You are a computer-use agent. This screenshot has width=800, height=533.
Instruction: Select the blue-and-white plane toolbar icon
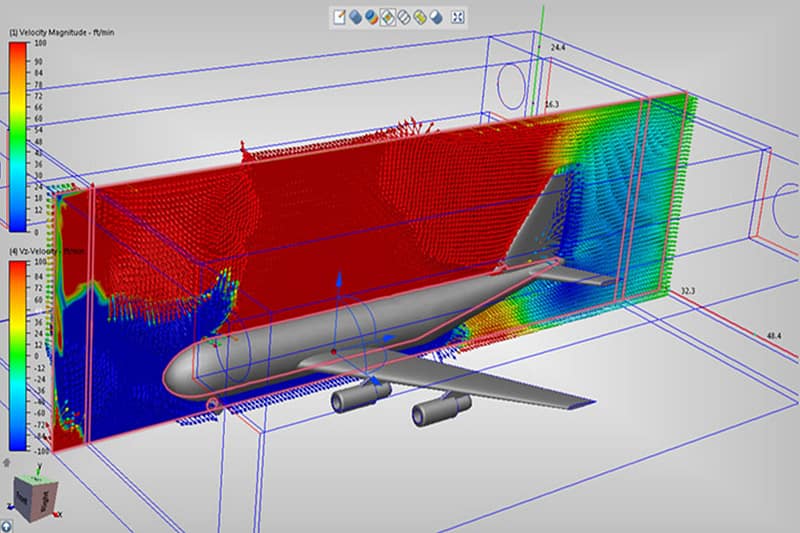(x=436, y=17)
